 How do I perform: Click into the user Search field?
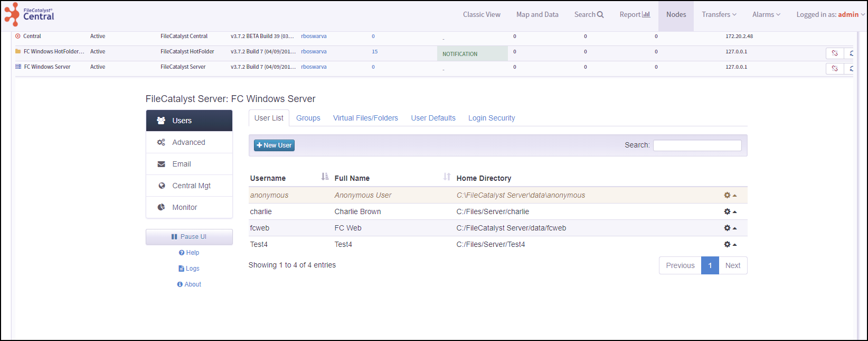click(x=697, y=145)
